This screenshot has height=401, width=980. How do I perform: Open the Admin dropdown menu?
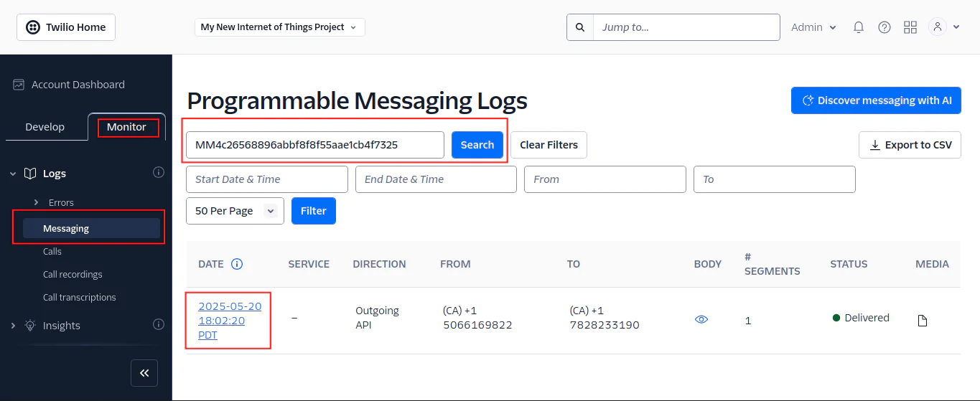click(814, 27)
